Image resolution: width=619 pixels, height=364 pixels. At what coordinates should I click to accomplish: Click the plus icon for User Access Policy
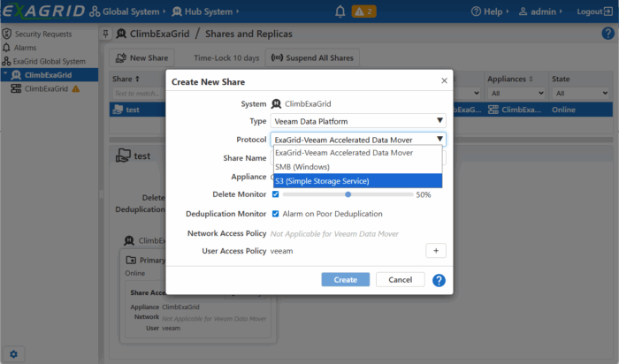(436, 251)
